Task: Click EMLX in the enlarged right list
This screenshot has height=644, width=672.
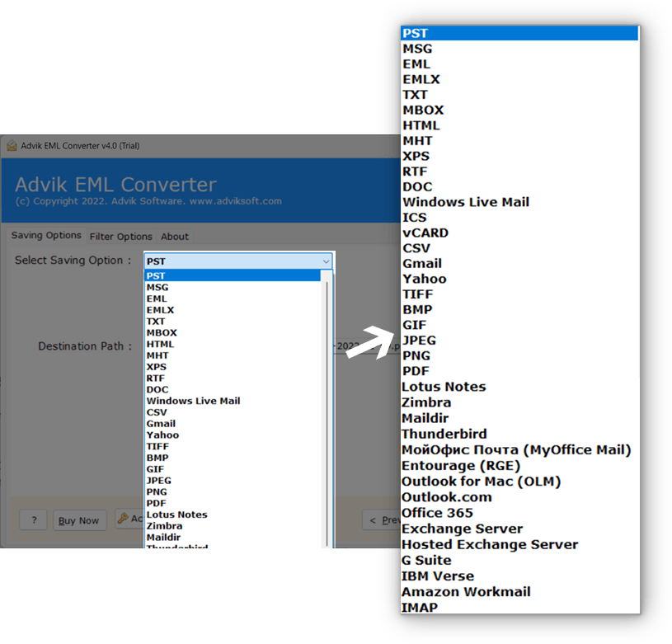Action: (x=519, y=79)
